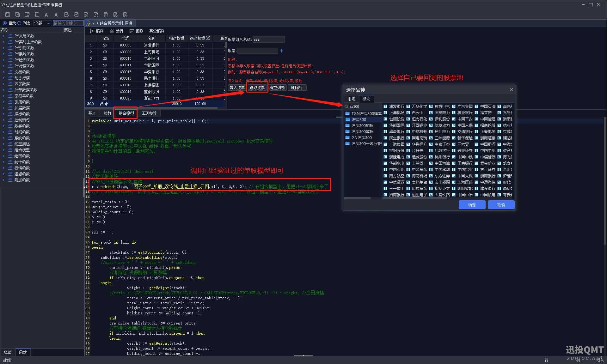Screen dimensions: 607x364
Task: Click the find-in-document magnifier icon
Action: click(86, 15)
